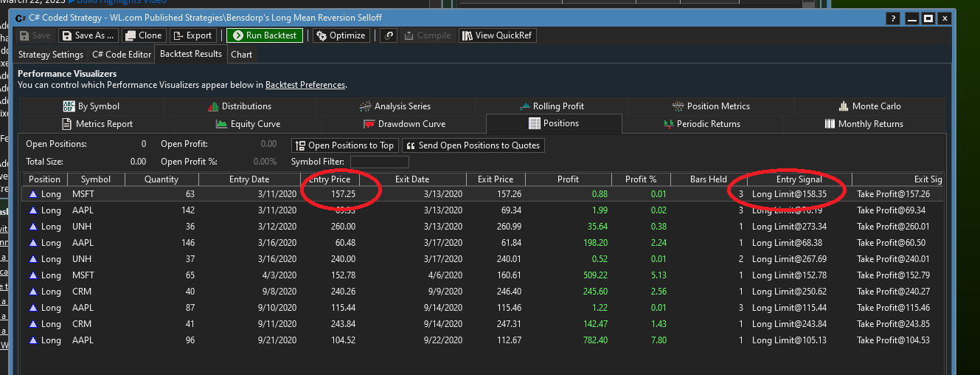Switch to the Equity Curve visualizer
980x375 pixels.
pyautogui.click(x=248, y=124)
